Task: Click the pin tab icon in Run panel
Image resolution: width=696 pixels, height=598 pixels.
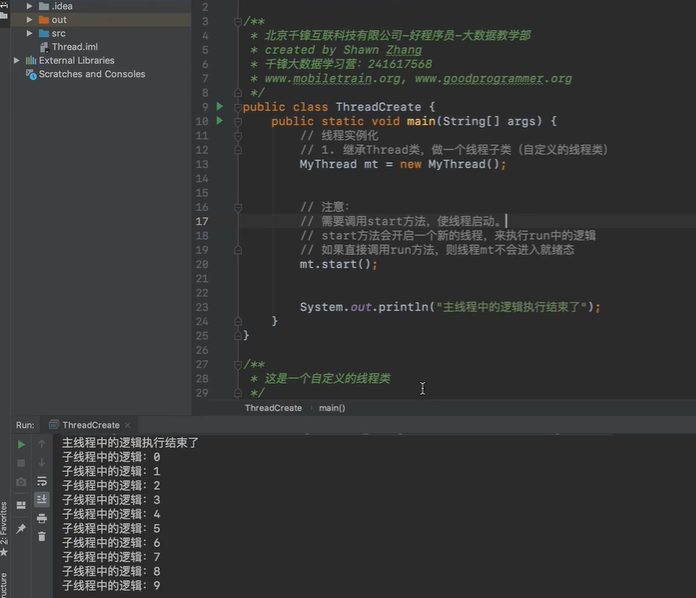Action: (21, 527)
